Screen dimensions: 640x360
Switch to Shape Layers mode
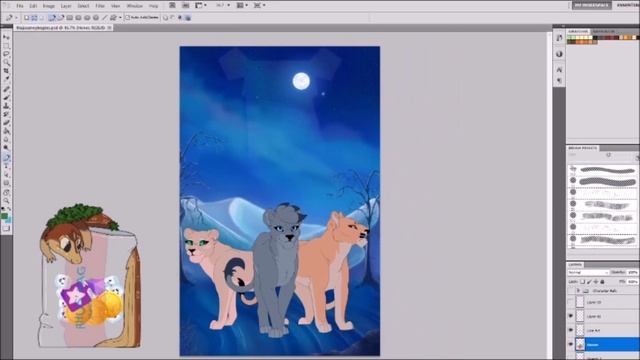[x=27, y=18]
